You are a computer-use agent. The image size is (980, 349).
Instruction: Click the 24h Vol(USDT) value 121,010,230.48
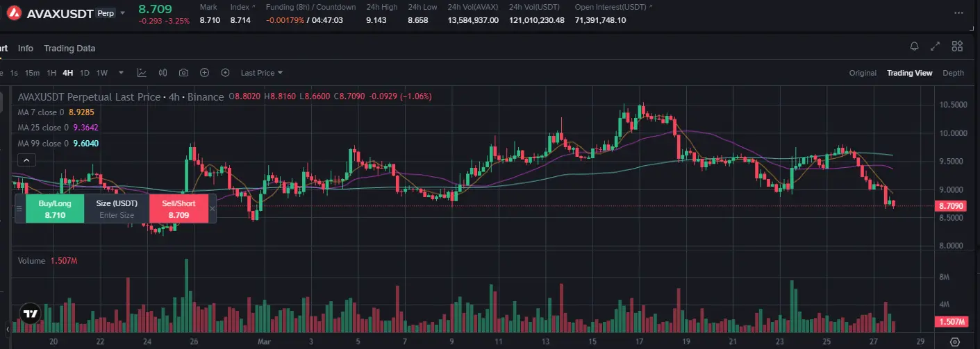pos(537,20)
